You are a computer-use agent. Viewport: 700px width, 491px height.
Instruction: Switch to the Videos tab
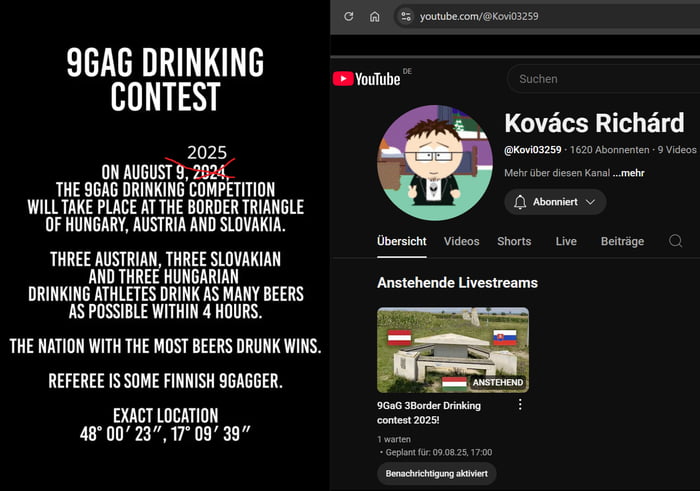(461, 241)
